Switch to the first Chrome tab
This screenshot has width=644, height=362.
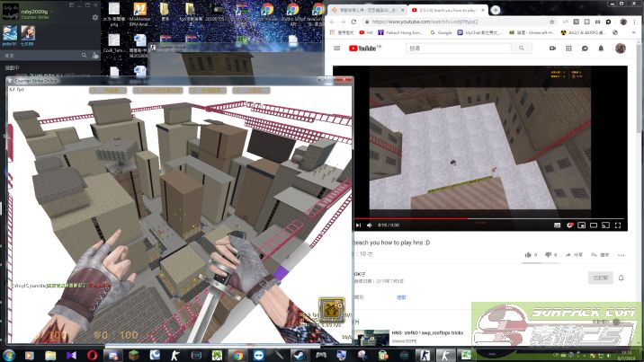tap(367, 10)
